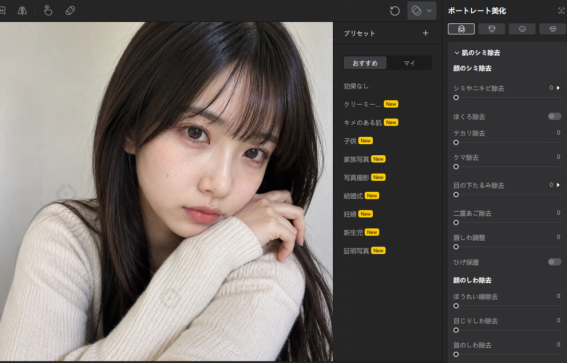This screenshot has width=567, height=363.
Task: Click the portrait photo in the canvas
Action: click(166, 191)
